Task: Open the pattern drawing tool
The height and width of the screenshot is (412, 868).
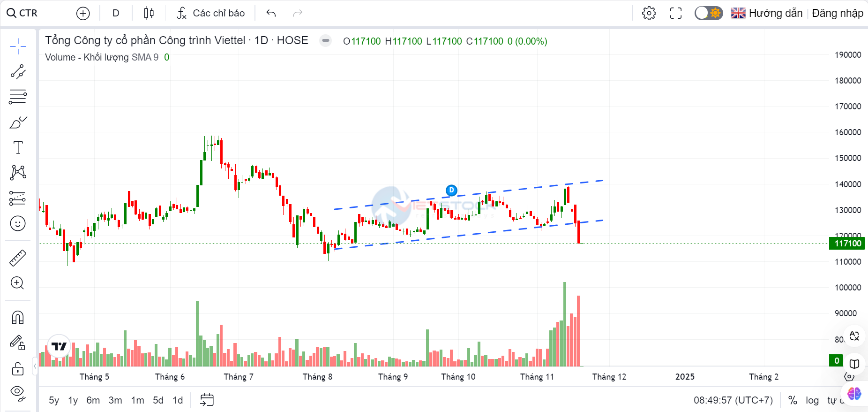Action: coord(18,173)
